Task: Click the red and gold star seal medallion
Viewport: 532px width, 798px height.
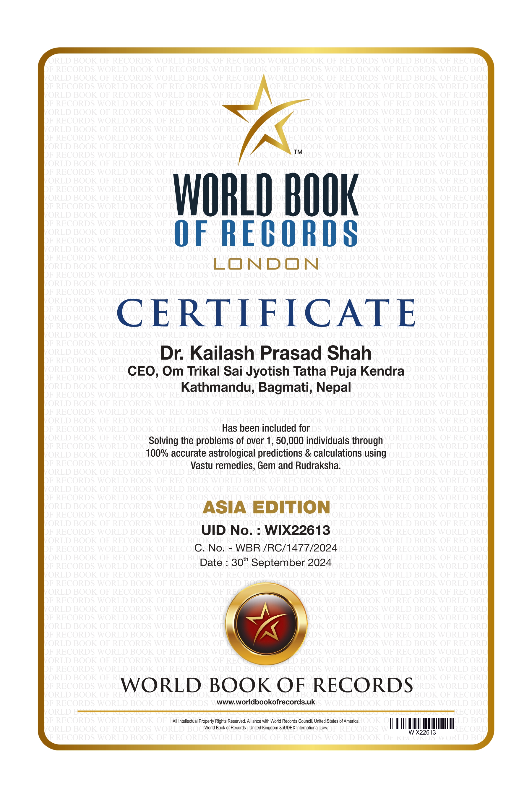Action: pyautogui.click(x=266, y=624)
